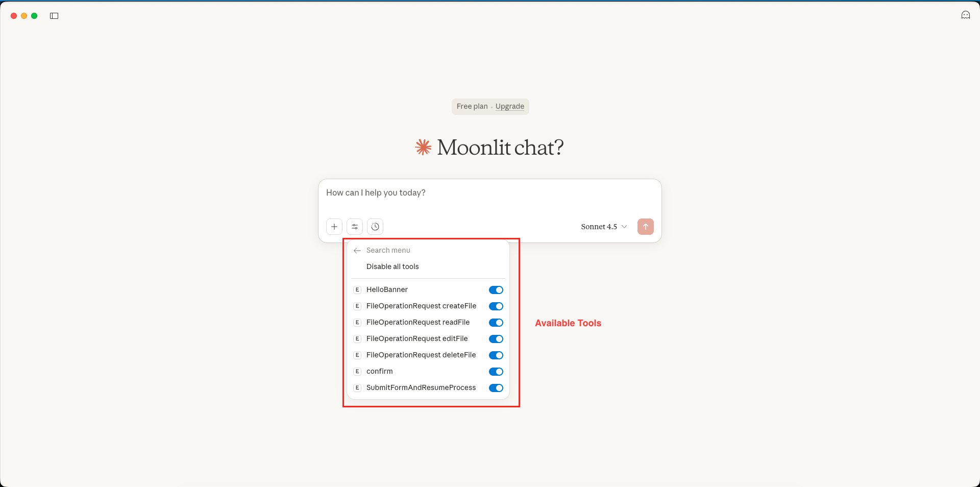This screenshot has height=487, width=980.
Task: Click the clock extended thinking icon
Action: point(375,227)
